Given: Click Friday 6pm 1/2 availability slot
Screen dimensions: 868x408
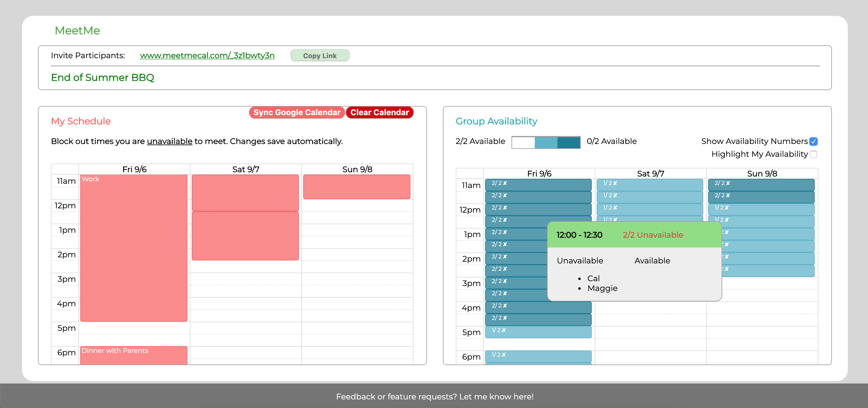Looking at the screenshot, I should click(538, 356).
